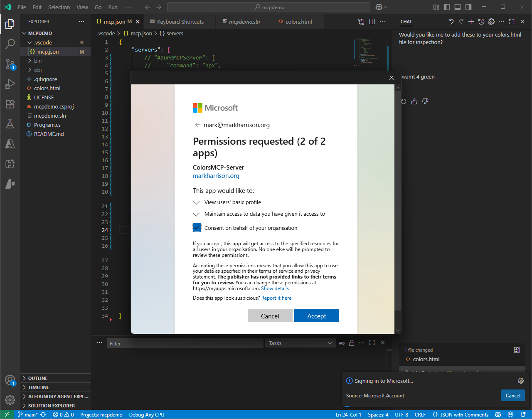
Task: Open the Extensions view
Action: [x=10, y=104]
